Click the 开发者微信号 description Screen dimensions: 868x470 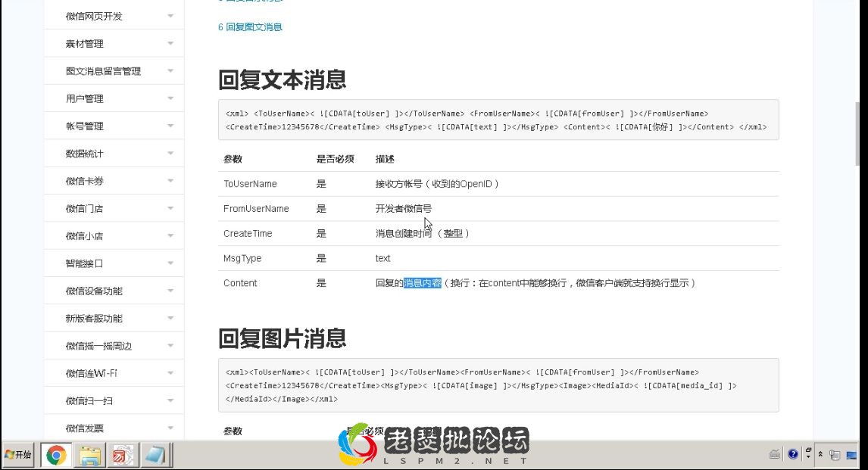404,208
